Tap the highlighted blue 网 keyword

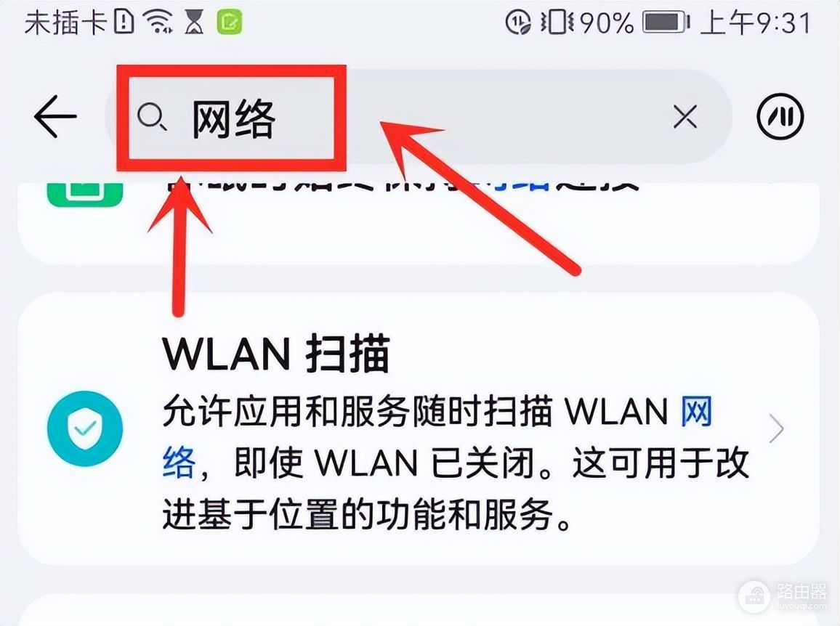(696, 411)
